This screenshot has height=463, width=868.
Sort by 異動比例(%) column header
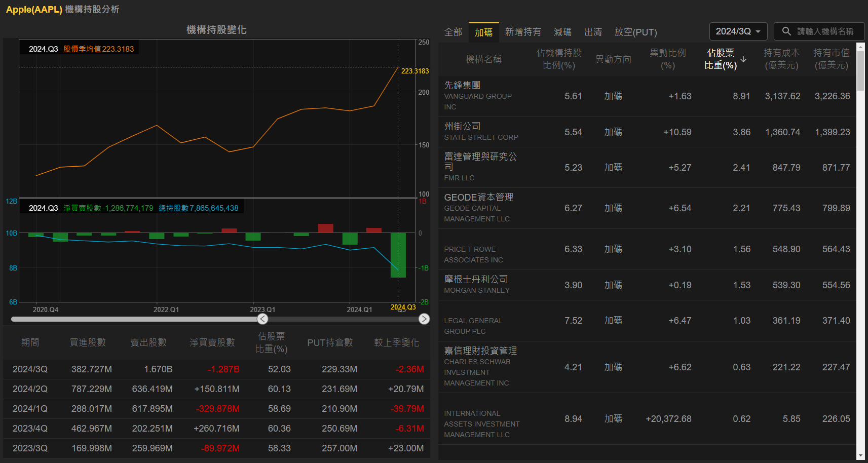click(x=668, y=59)
